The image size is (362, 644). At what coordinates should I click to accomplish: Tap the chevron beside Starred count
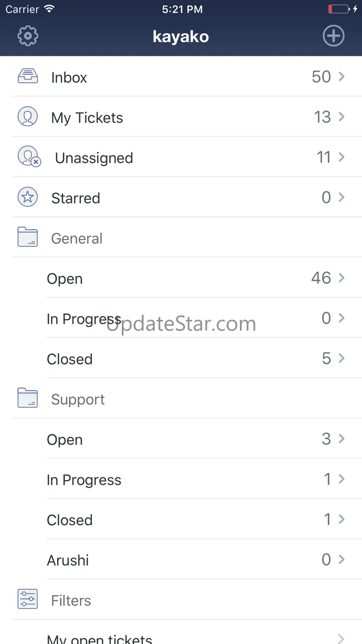[342, 197]
